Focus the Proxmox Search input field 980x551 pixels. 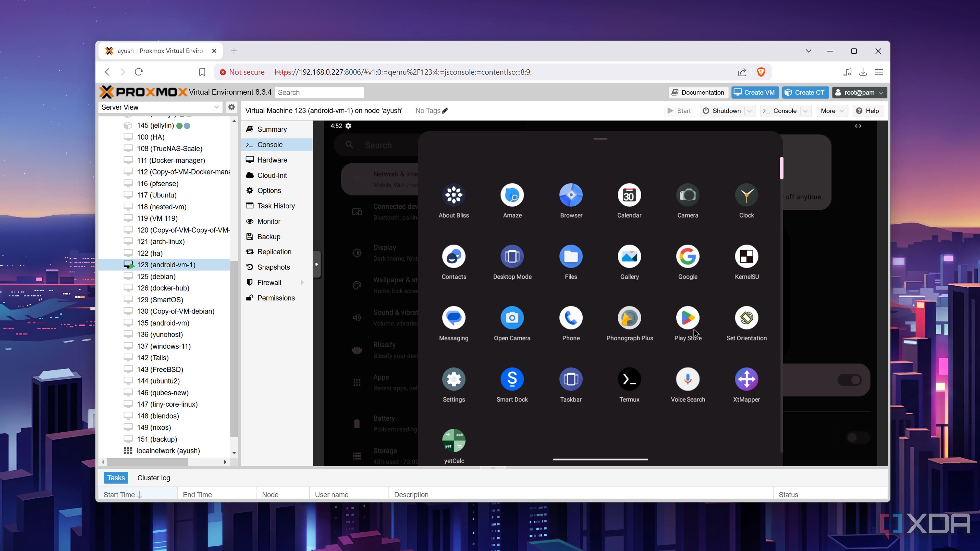pos(319,92)
